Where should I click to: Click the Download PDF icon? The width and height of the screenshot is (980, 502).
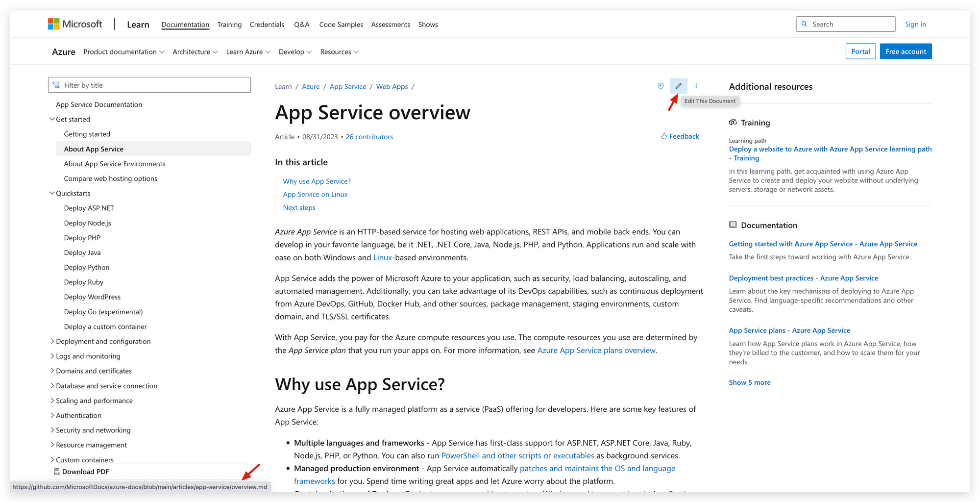click(57, 472)
